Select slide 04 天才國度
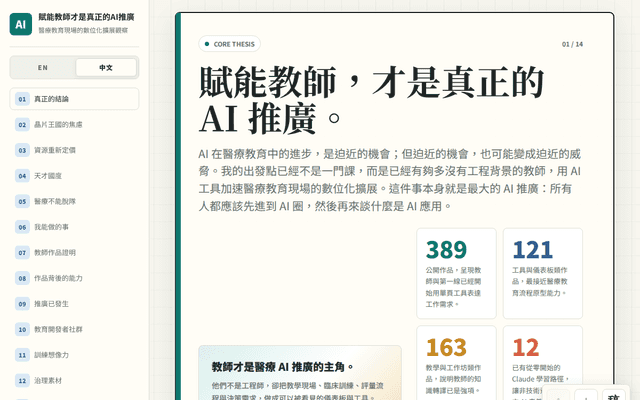This screenshot has width=640, height=400. point(74,176)
